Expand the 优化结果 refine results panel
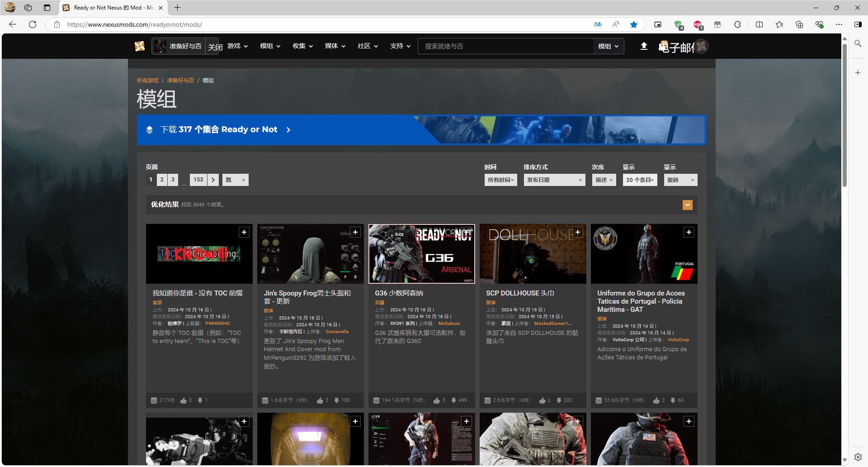 point(687,205)
